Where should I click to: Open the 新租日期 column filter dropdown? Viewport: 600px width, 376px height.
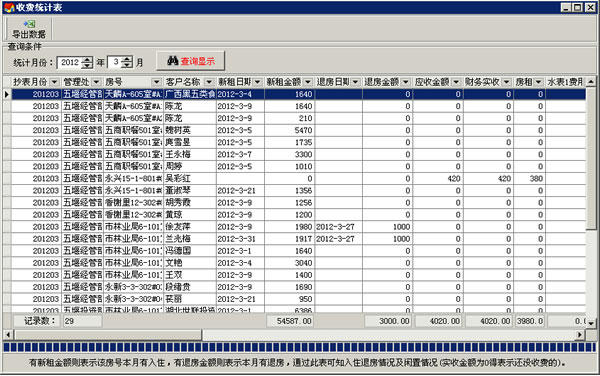[258, 82]
